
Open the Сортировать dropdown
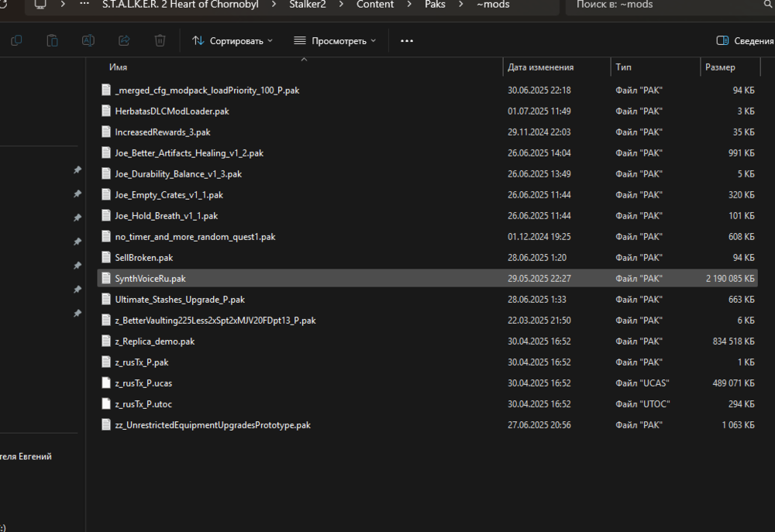click(232, 40)
